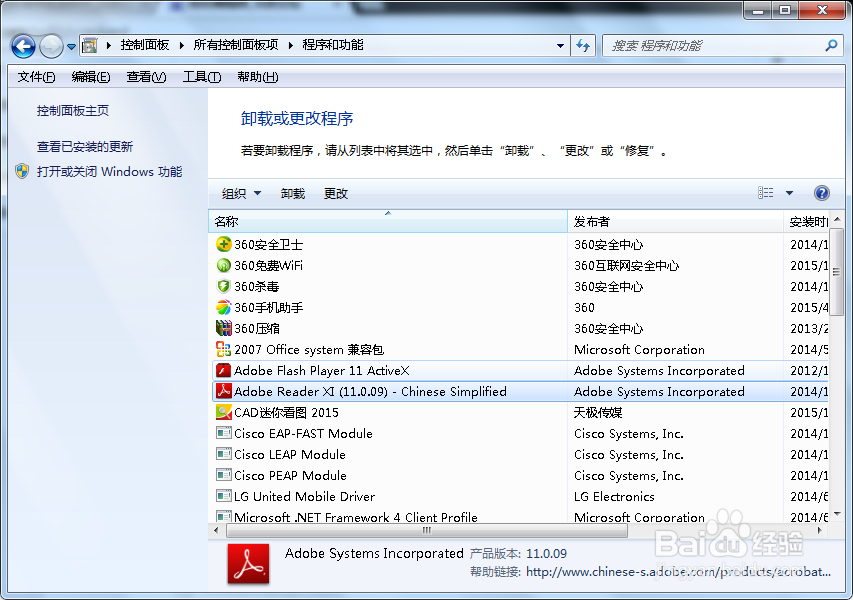Expand the view options dropdown arrow
Image resolution: width=853 pixels, height=600 pixels.
(x=789, y=193)
